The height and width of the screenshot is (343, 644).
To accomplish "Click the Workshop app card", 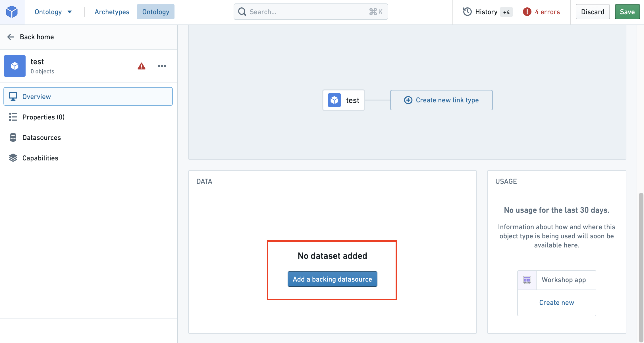I will click(x=557, y=280).
